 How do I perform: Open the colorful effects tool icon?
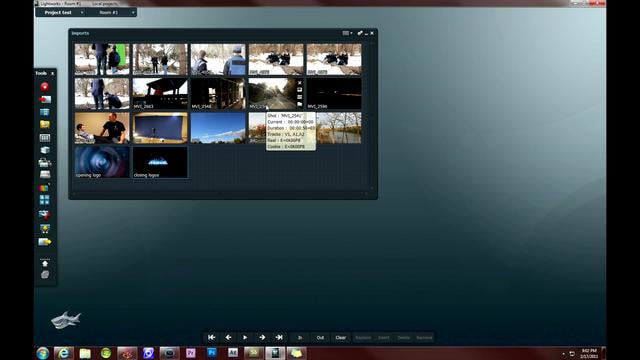tap(44, 187)
